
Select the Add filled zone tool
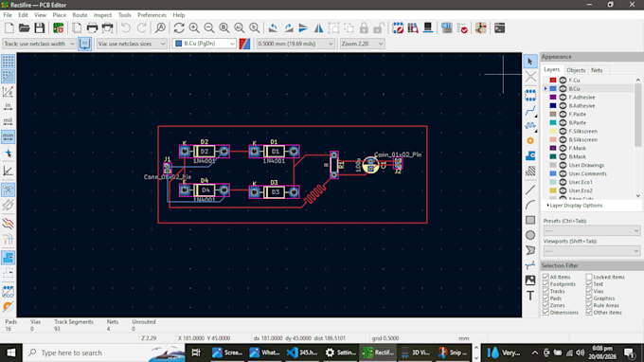coord(530,155)
